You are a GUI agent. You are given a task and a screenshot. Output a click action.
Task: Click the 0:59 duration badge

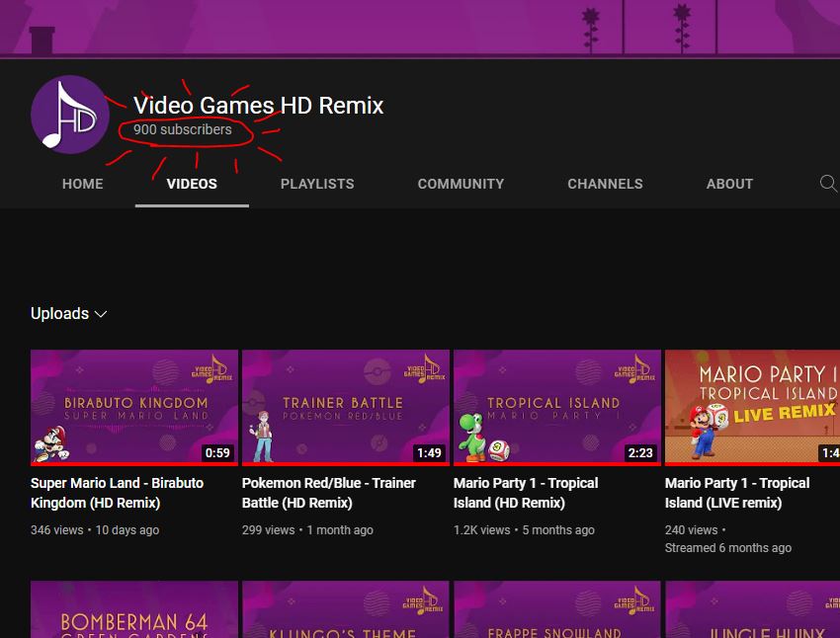(x=217, y=452)
